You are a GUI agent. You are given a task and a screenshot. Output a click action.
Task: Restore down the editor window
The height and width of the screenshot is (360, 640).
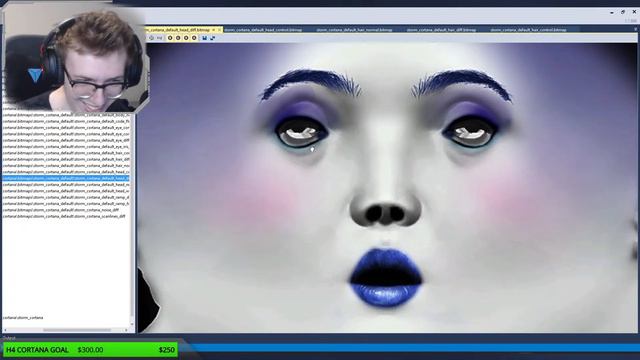point(623,12)
